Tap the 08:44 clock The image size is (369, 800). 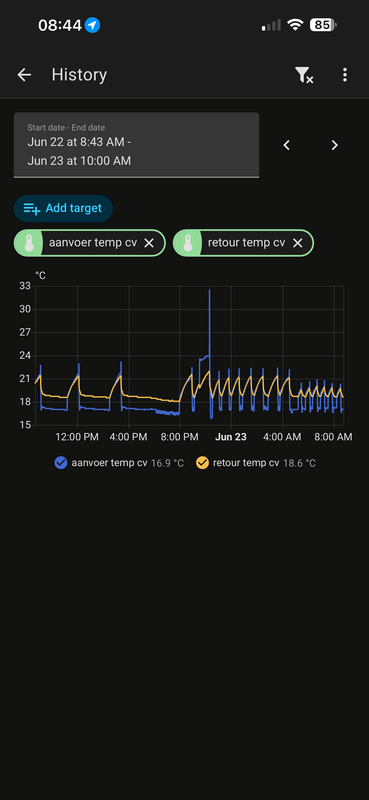point(60,25)
